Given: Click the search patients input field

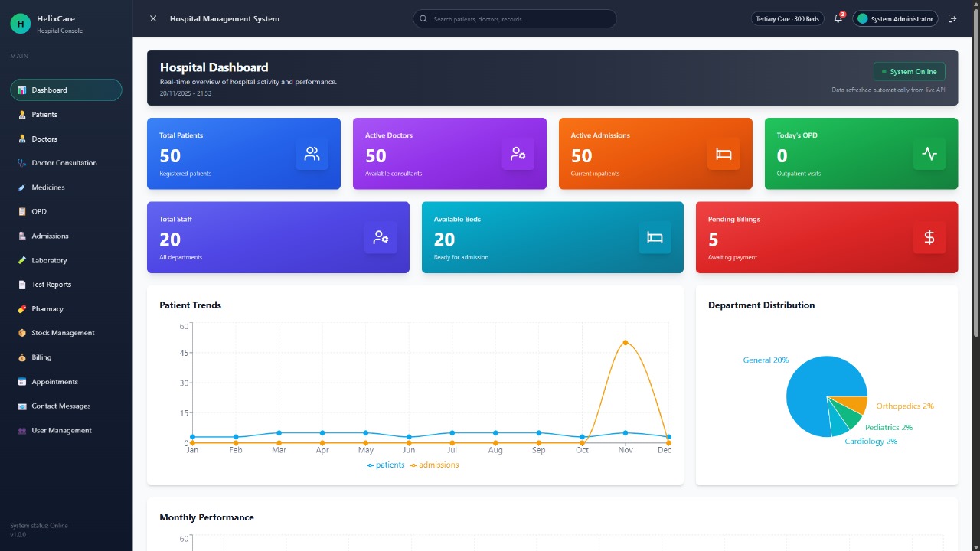Looking at the screenshot, I should pos(514,18).
